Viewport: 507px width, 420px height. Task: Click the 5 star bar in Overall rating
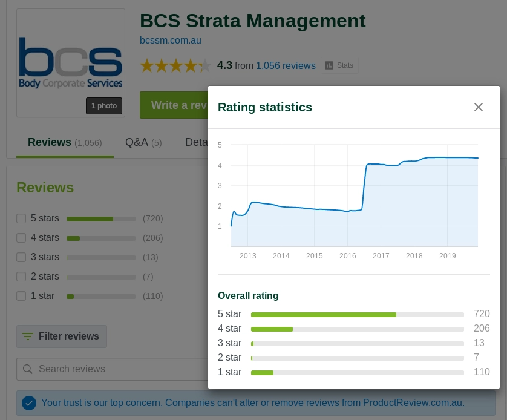click(358, 315)
